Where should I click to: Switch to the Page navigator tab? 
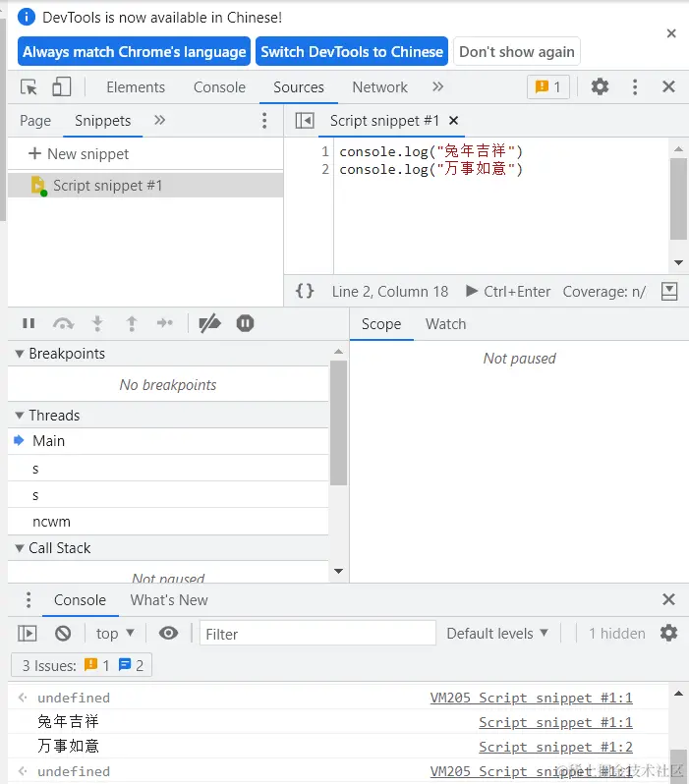tap(35, 121)
